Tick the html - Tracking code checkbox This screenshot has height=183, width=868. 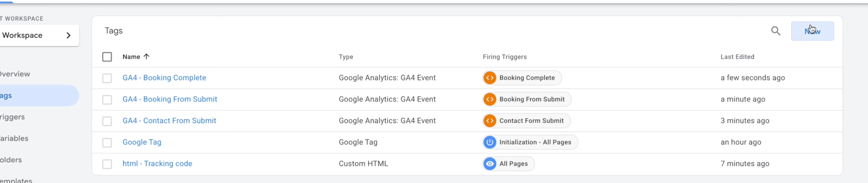(107, 164)
